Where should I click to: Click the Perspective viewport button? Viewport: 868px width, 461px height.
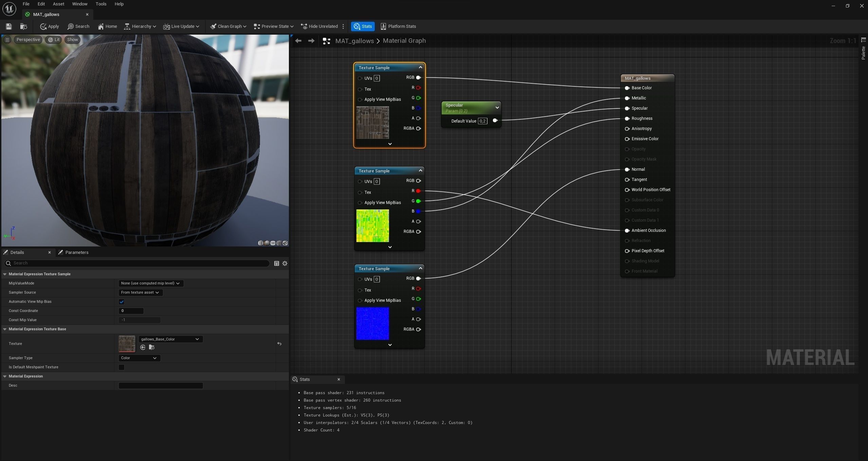[28, 40]
